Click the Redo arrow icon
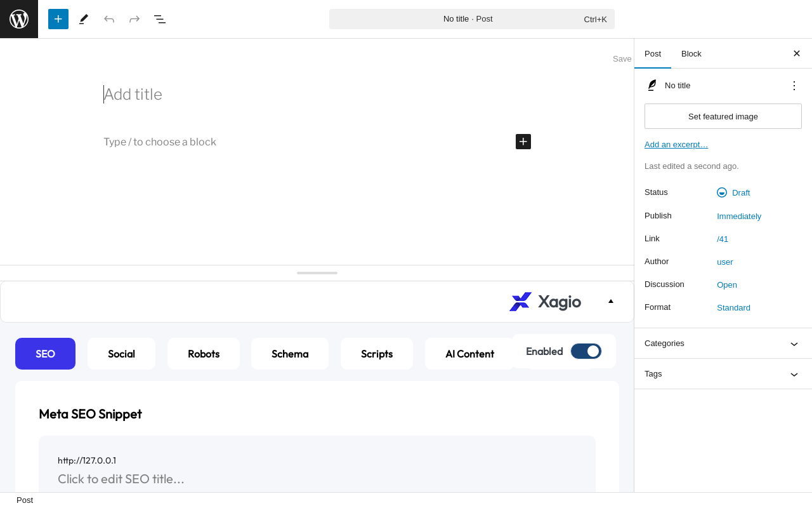This screenshot has height=508, width=812. (134, 19)
